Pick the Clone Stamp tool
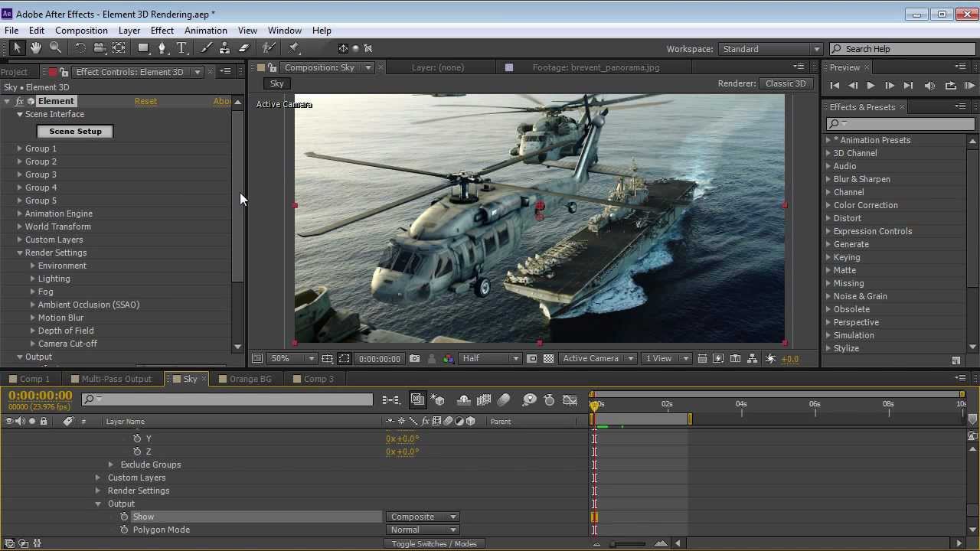The width and height of the screenshot is (980, 551). 224,48
